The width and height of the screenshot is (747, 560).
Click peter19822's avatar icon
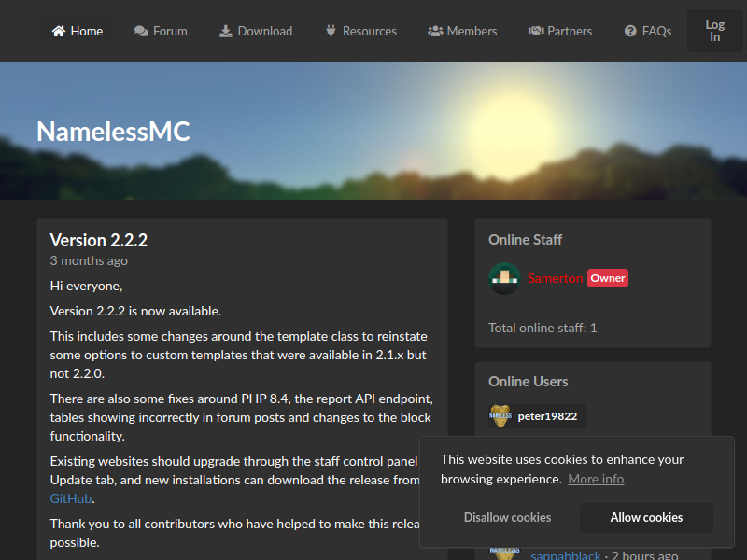click(x=500, y=416)
